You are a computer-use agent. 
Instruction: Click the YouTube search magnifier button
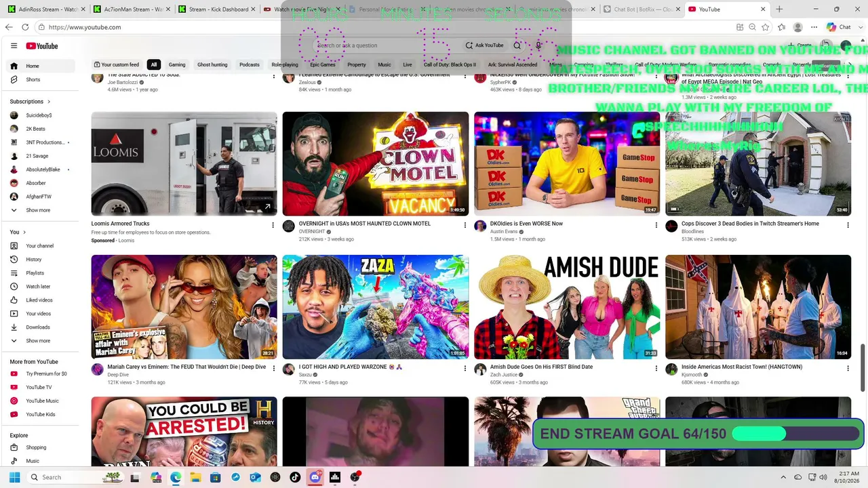517,45
